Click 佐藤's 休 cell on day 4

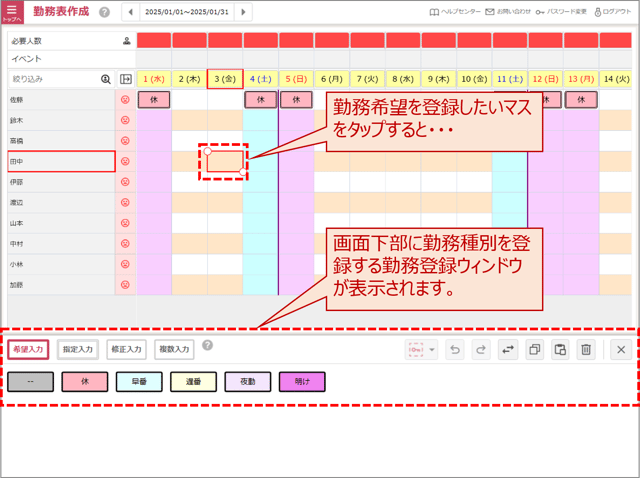(x=261, y=100)
